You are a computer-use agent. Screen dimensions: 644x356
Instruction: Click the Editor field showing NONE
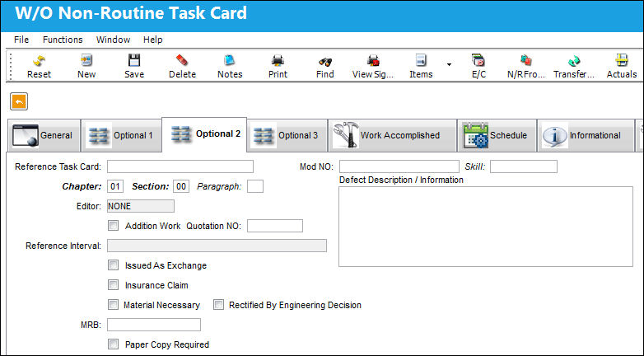pos(141,206)
